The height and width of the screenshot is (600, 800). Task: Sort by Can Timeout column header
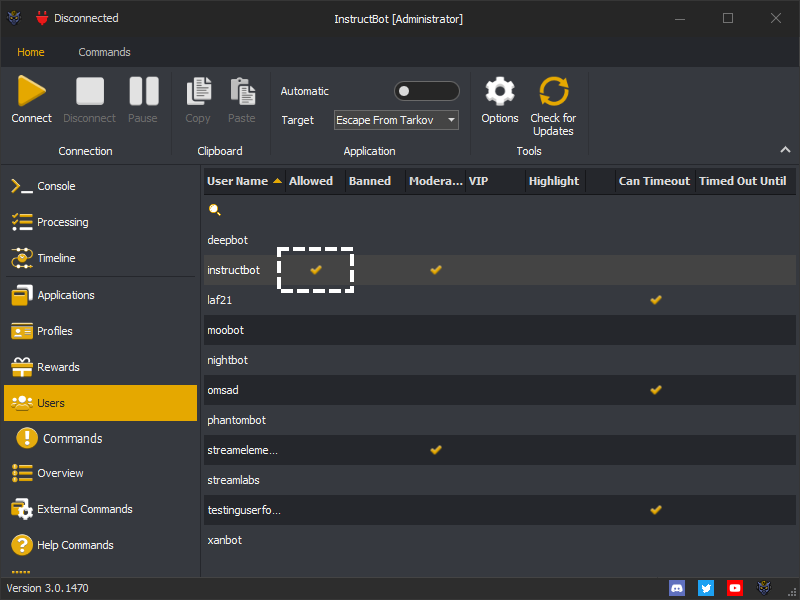pyautogui.click(x=655, y=181)
